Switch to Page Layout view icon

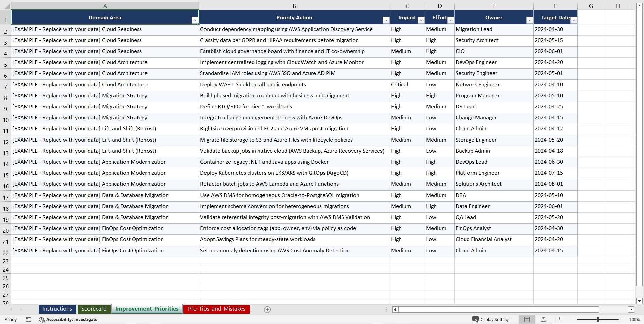(543, 319)
